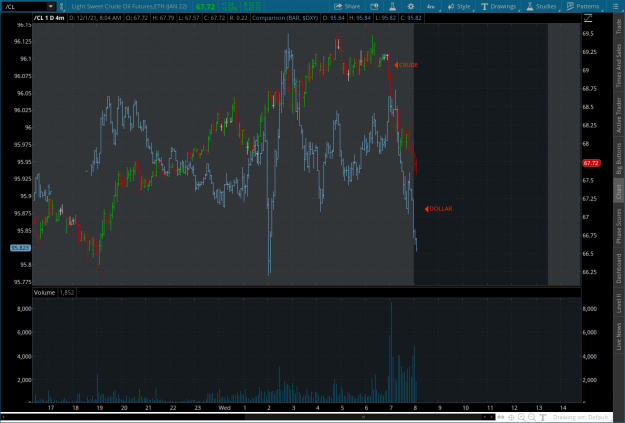Image resolution: width=625 pixels, height=423 pixels.
Task: Click the scroll left arrow on time scrollbar
Action: [x=485, y=417]
